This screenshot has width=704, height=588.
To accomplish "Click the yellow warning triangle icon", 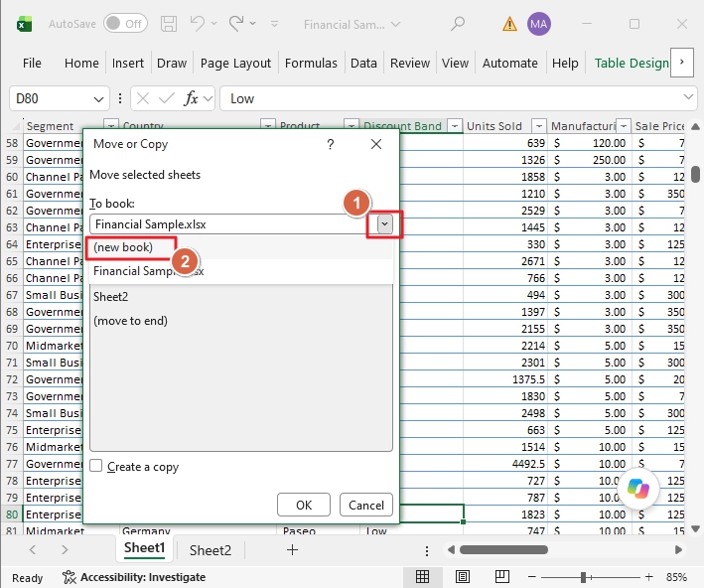I will (509, 24).
